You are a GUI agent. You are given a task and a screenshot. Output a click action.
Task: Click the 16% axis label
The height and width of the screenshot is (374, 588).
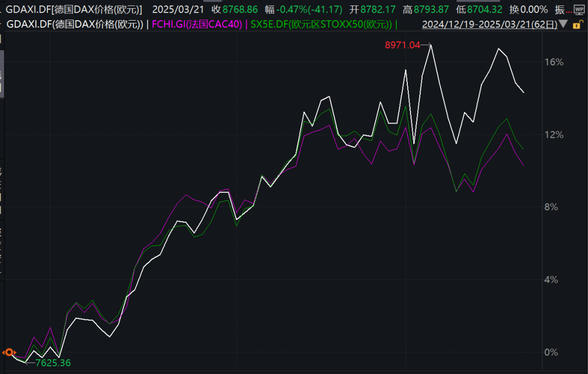[554, 62]
